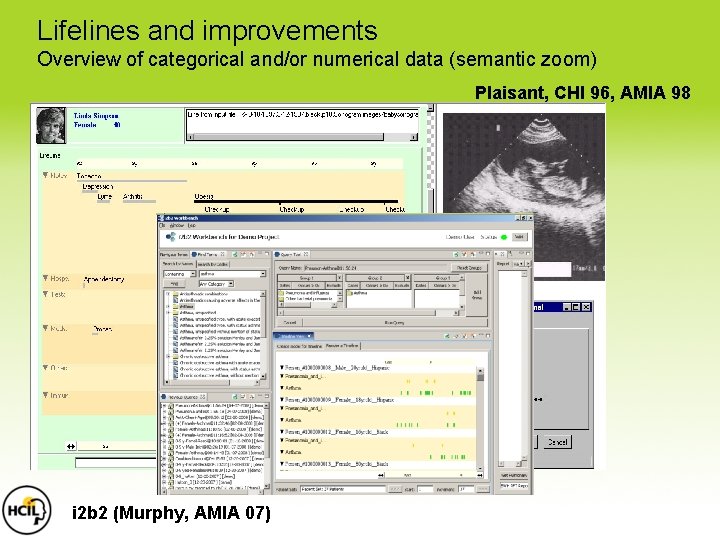This screenshot has width=720, height=540.
Task: Select the highlighted Asthma folder in the tree
Action: point(186,306)
